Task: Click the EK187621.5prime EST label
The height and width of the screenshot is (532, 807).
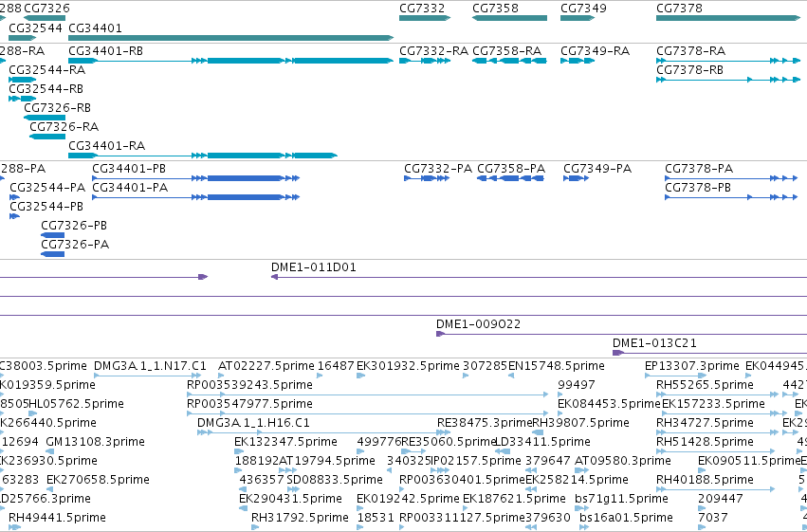Action: pyautogui.click(x=514, y=499)
